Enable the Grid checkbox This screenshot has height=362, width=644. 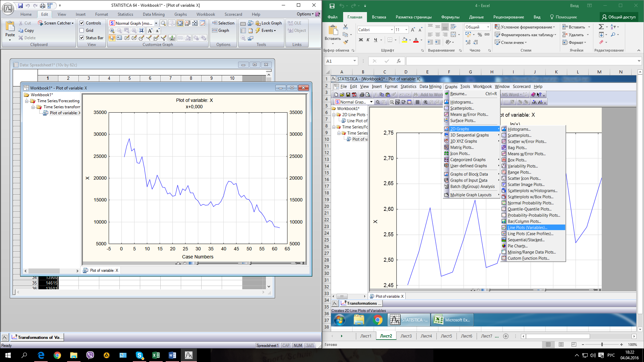pos(82,31)
